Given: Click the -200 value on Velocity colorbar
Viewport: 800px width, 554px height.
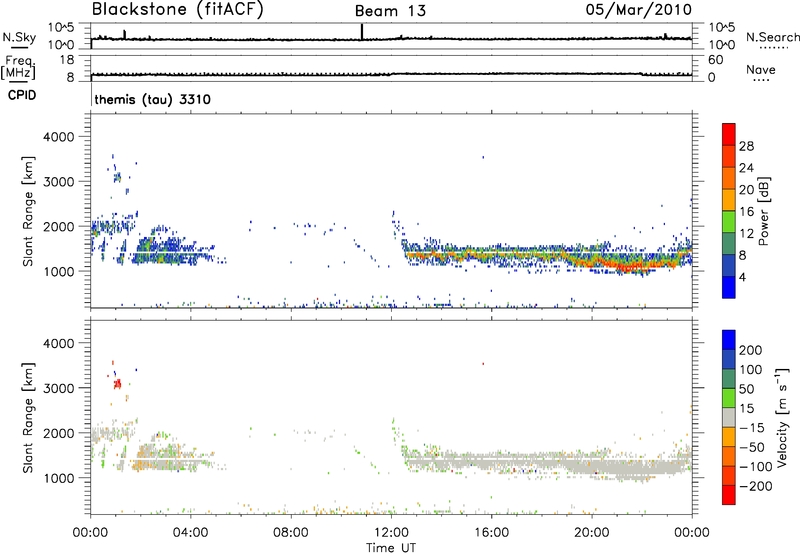Looking at the screenshot, I should (x=756, y=486).
